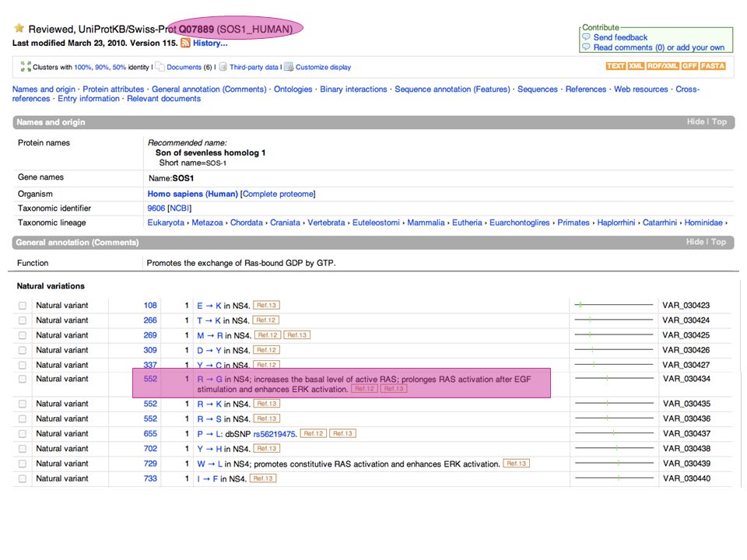747x560 pixels.
Task: Jump to Protein attributes section
Action: tap(114, 89)
